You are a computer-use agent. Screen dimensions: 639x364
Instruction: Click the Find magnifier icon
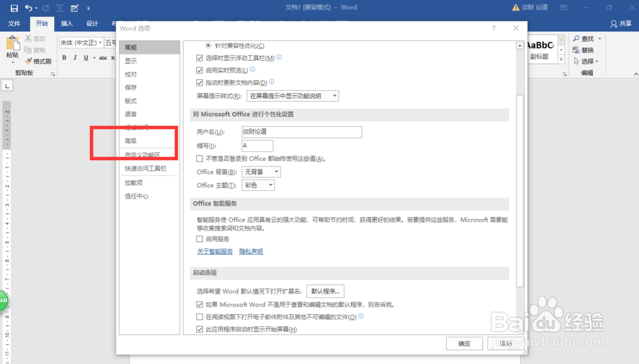pos(576,38)
